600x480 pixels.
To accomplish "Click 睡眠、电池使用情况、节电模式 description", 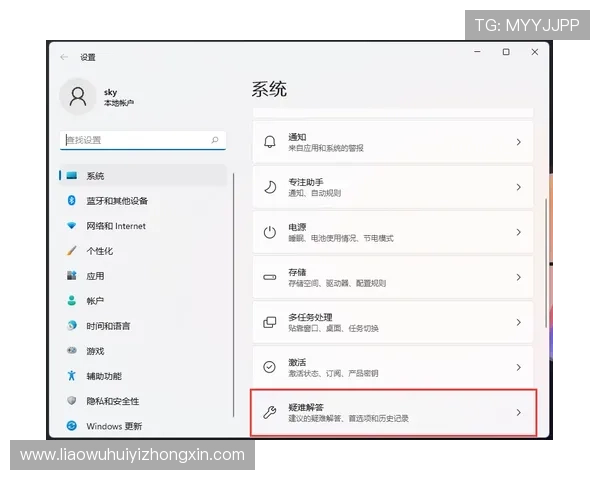I will pos(341,238).
